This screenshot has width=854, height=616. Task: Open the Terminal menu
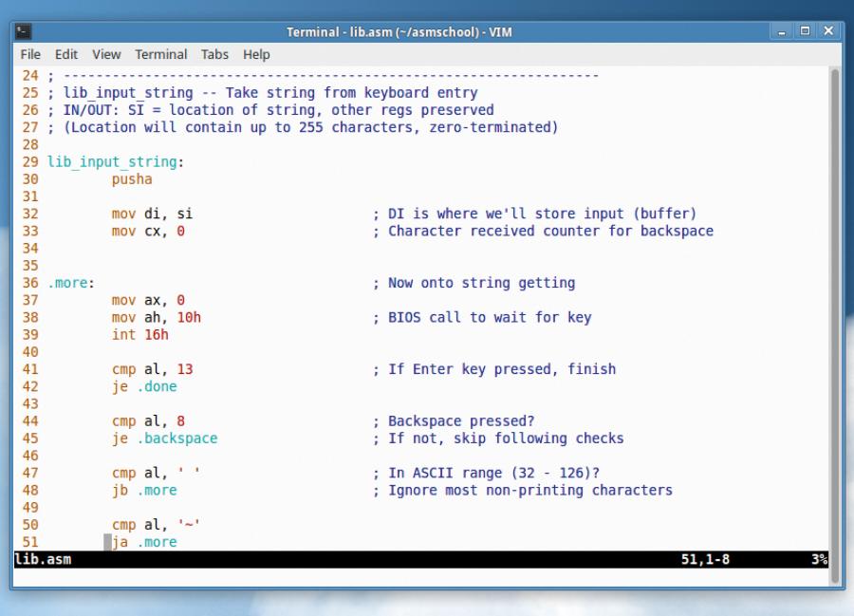(160, 54)
